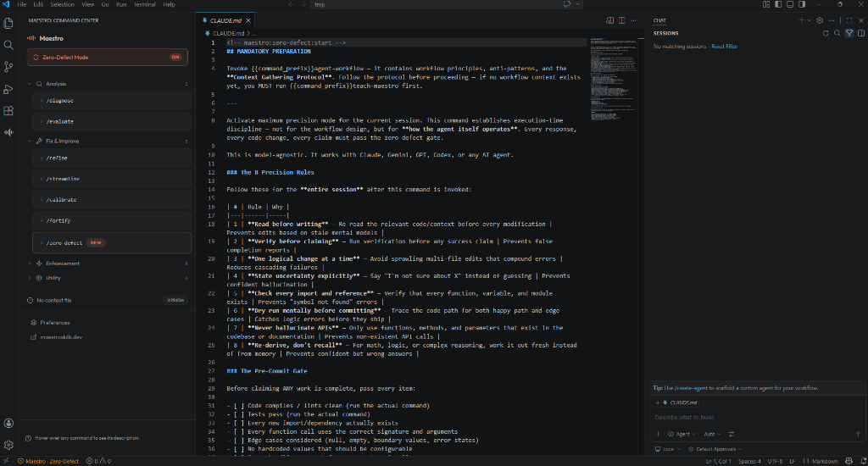Click the open preview to the side icon
This screenshot has height=466, width=868.
point(609,20)
